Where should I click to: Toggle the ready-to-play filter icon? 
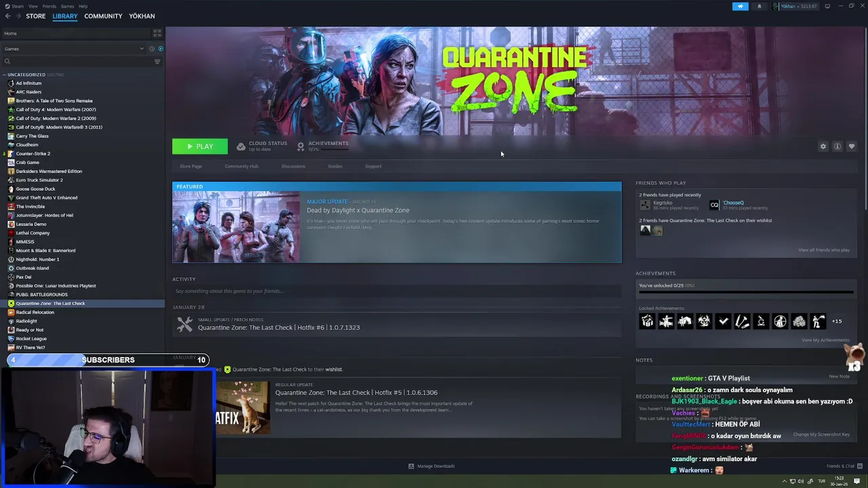[x=160, y=49]
